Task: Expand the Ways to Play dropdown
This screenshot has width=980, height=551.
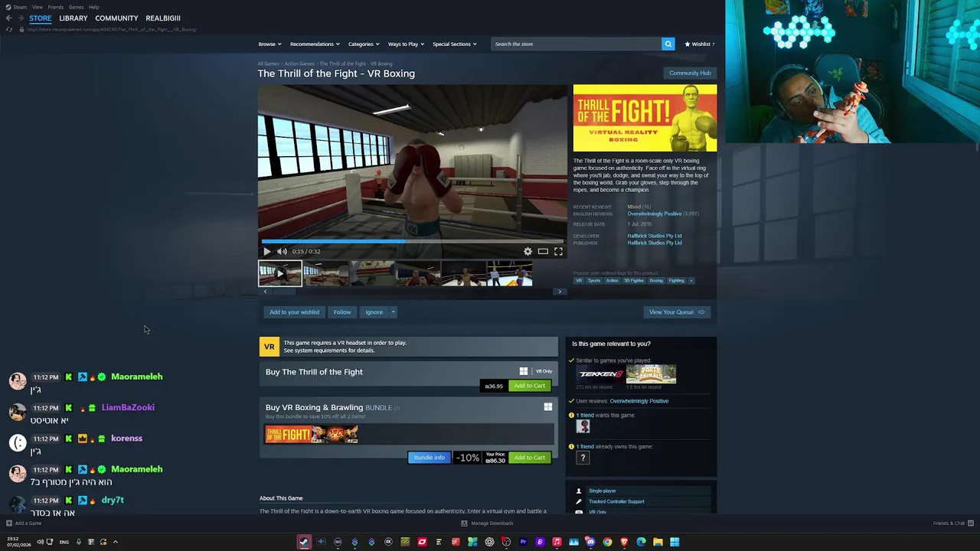Action: (x=406, y=44)
